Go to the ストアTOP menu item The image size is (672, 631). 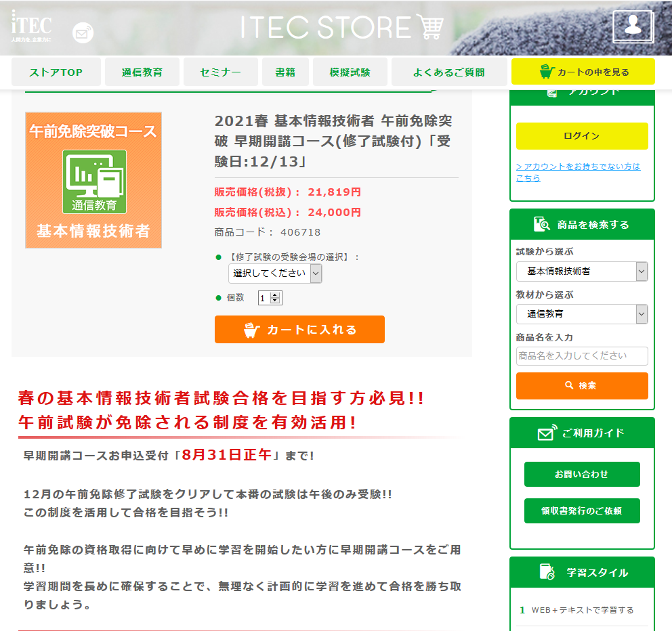pyautogui.click(x=56, y=72)
